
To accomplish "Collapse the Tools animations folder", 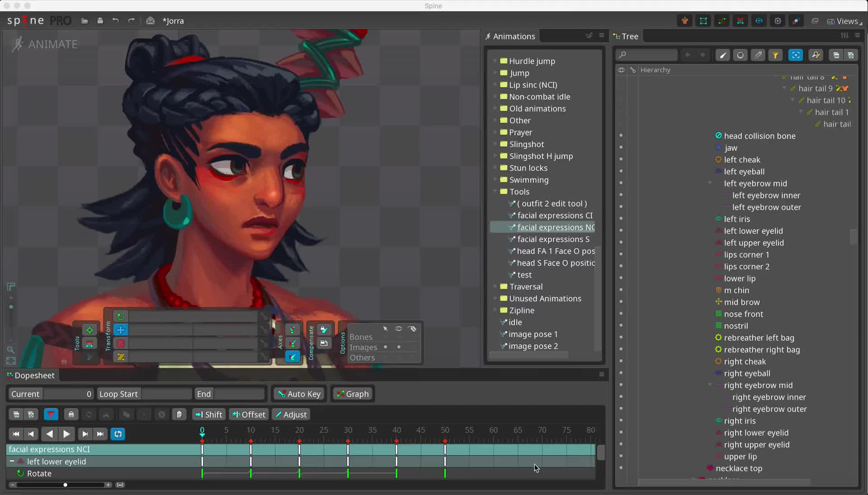I will point(495,191).
